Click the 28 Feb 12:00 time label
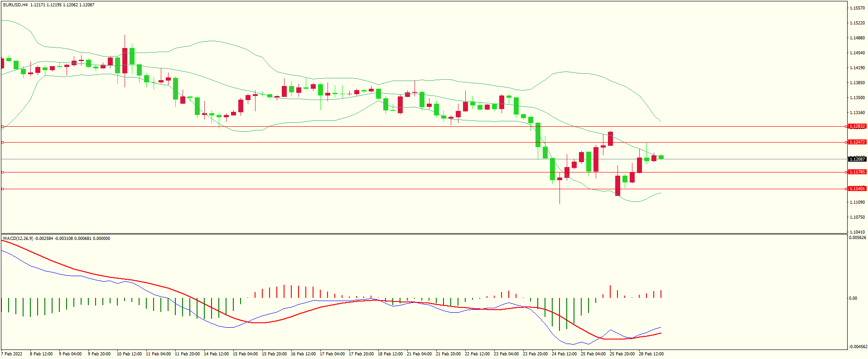Screen dimensions: 868x359 (651, 354)
